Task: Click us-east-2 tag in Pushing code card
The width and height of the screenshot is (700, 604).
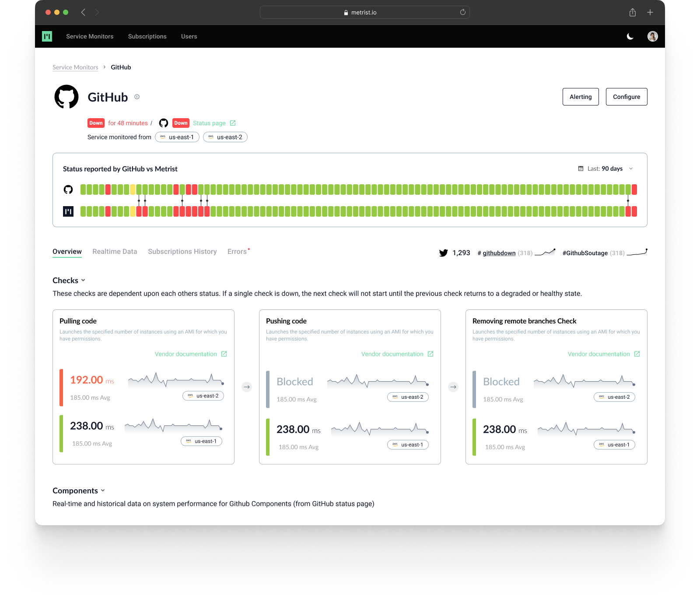Action: 408,397
